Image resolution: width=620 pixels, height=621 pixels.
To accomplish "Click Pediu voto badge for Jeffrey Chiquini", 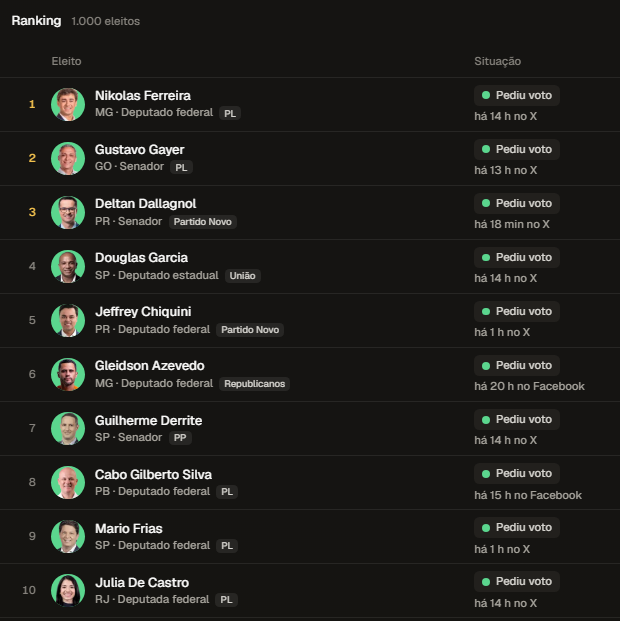I will 517,311.
